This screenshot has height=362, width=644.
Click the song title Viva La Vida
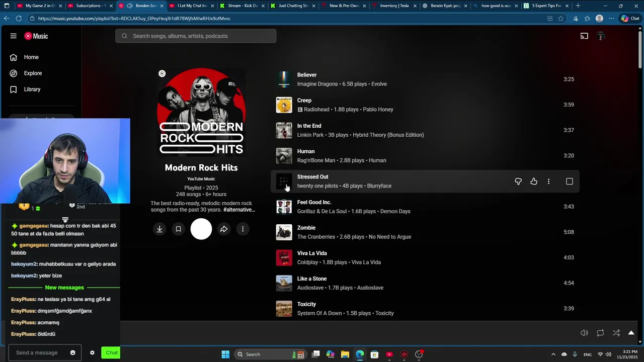point(312,253)
